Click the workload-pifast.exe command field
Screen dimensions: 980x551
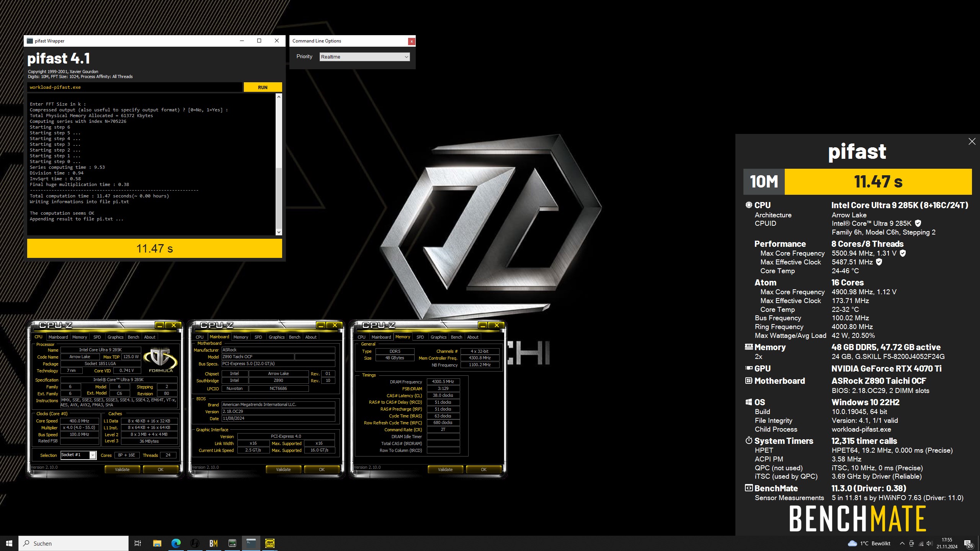135,87
